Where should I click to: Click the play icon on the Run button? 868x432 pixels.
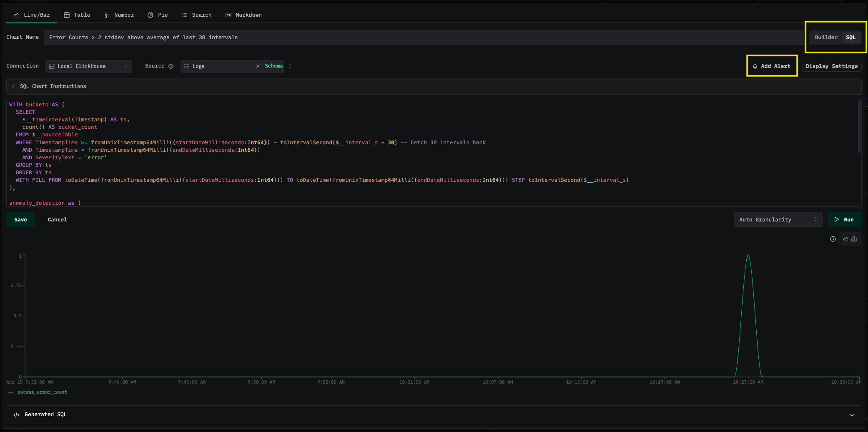pos(836,219)
